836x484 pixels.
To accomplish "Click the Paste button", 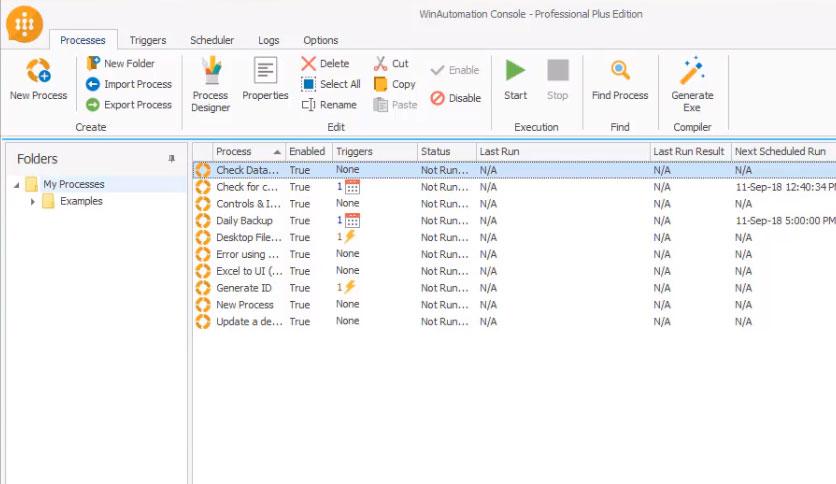I will (396, 105).
